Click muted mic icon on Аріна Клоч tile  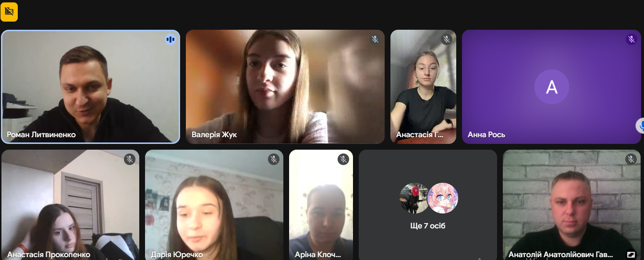click(343, 159)
